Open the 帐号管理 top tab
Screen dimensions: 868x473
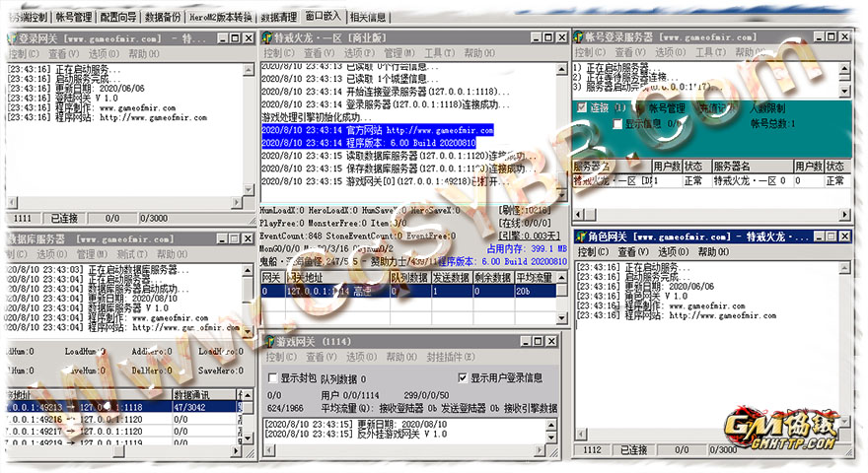coord(74,17)
